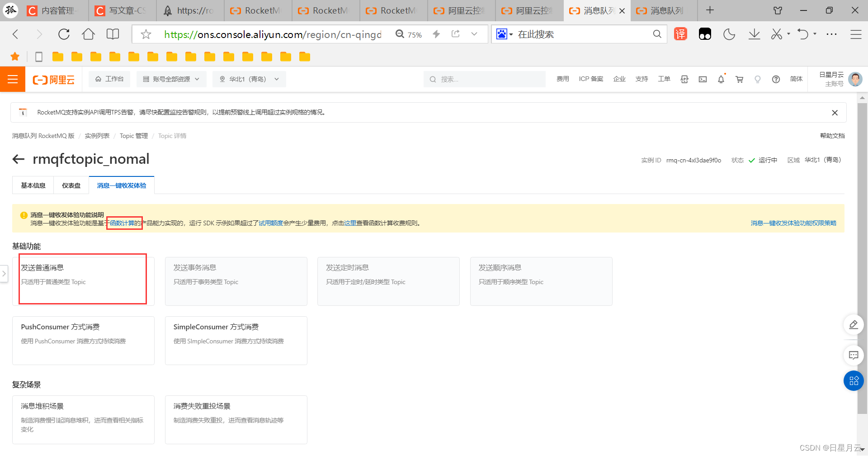Click the 这里 billing rules link
Image resolution: width=868 pixels, height=456 pixels.
tap(350, 223)
